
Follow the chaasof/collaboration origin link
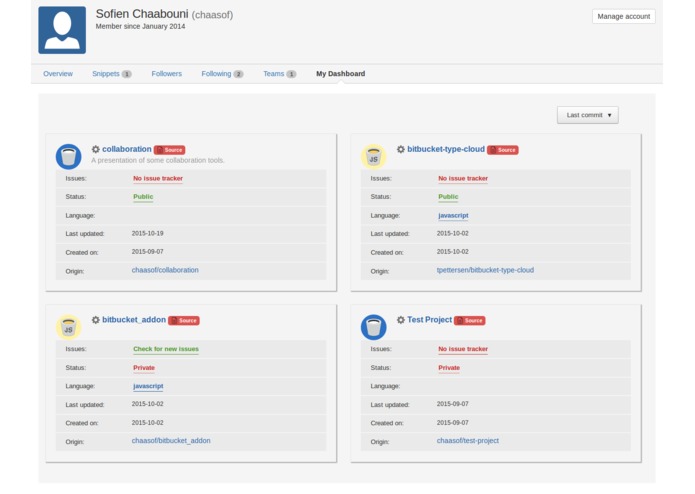coord(165,270)
